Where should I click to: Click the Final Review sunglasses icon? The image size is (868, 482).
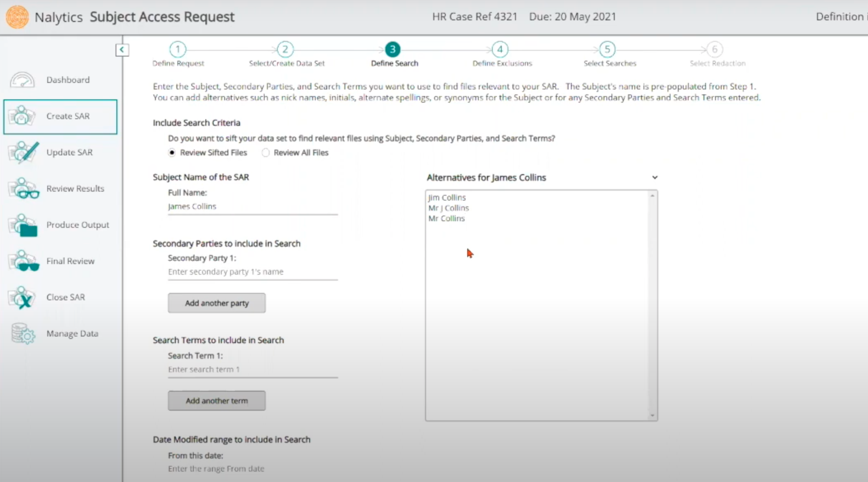(x=24, y=261)
